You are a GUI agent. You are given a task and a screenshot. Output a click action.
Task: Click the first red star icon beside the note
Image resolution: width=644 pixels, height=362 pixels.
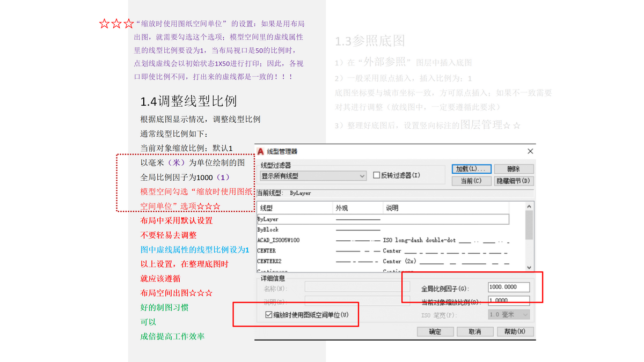(104, 23)
